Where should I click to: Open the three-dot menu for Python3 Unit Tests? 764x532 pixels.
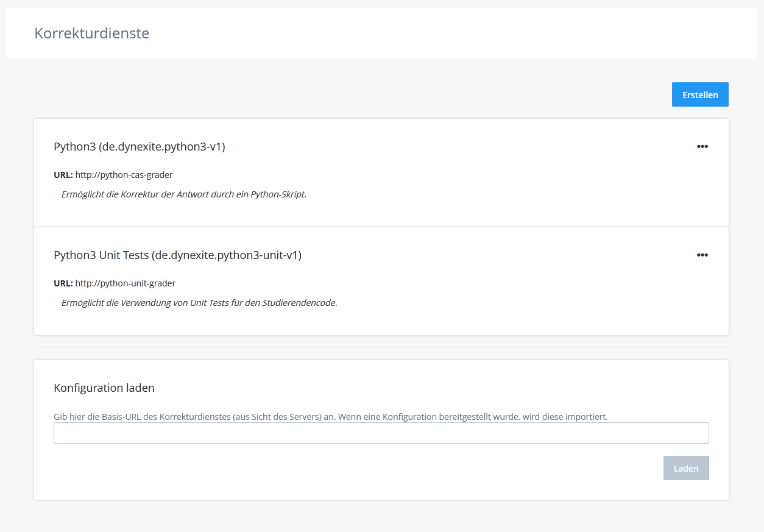(702, 255)
